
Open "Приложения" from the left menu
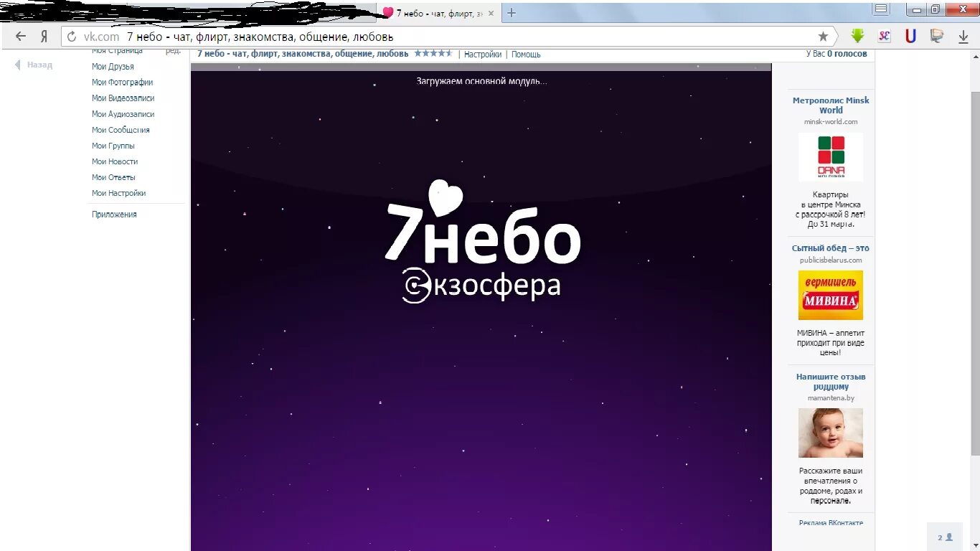[x=113, y=213]
